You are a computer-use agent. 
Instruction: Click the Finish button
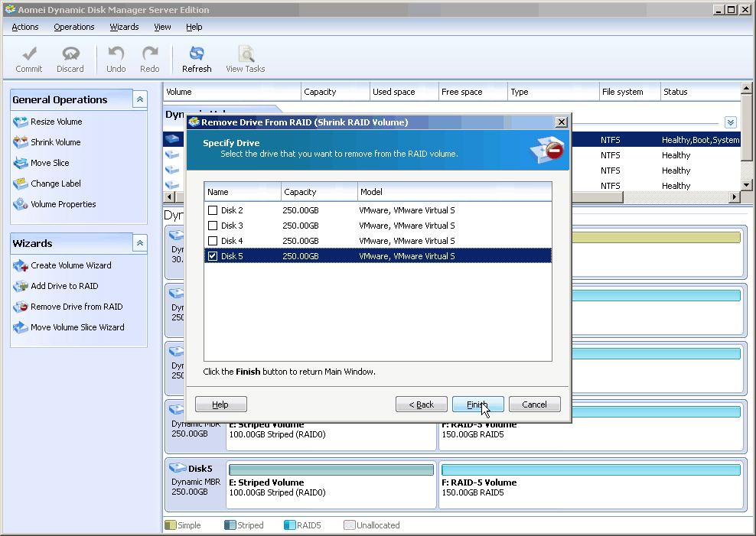(477, 404)
